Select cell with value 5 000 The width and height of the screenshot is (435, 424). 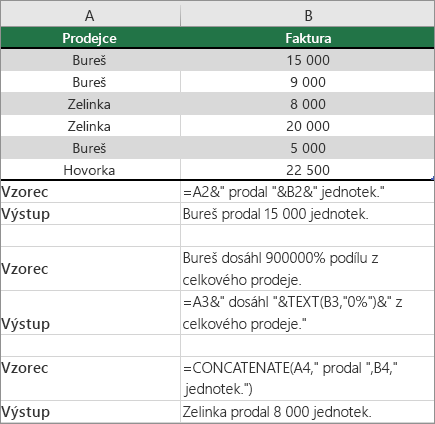pyautogui.click(x=307, y=148)
